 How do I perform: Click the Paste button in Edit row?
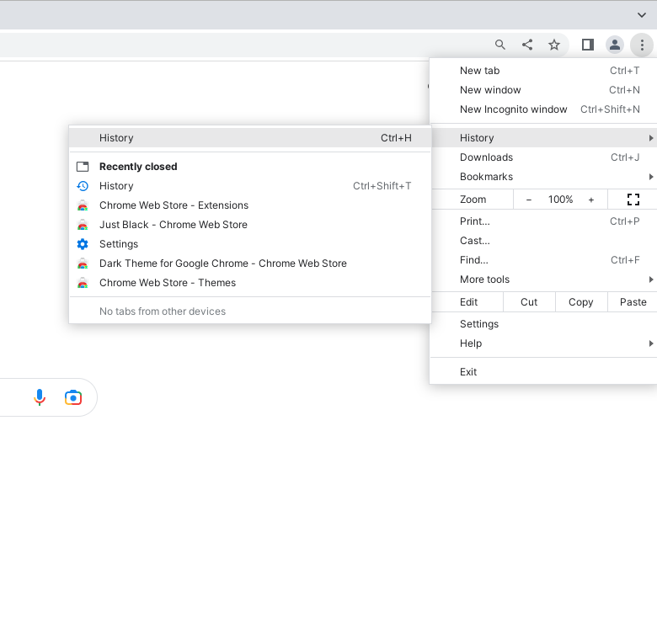click(x=633, y=302)
